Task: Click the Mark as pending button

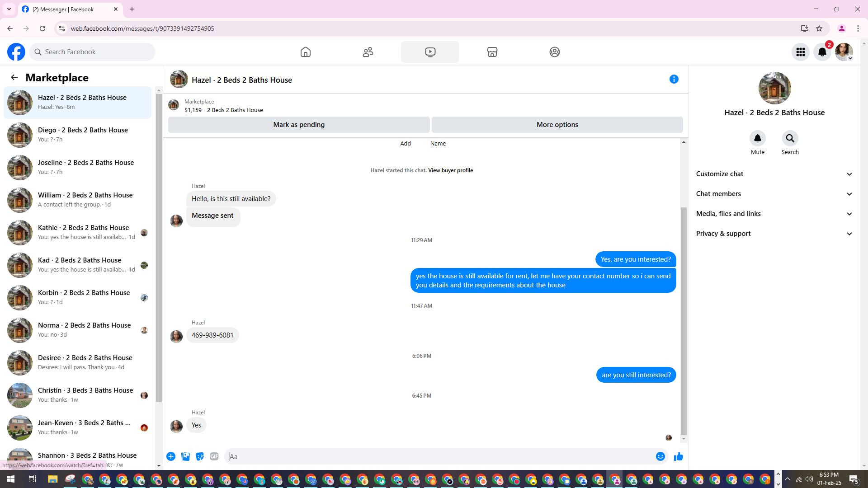Action: coord(299,125)
